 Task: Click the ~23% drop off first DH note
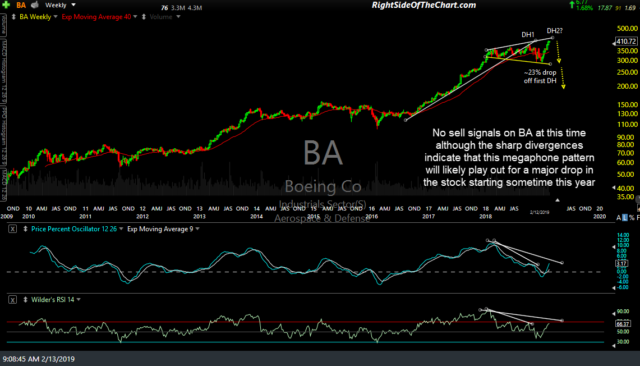click(540, 77)
